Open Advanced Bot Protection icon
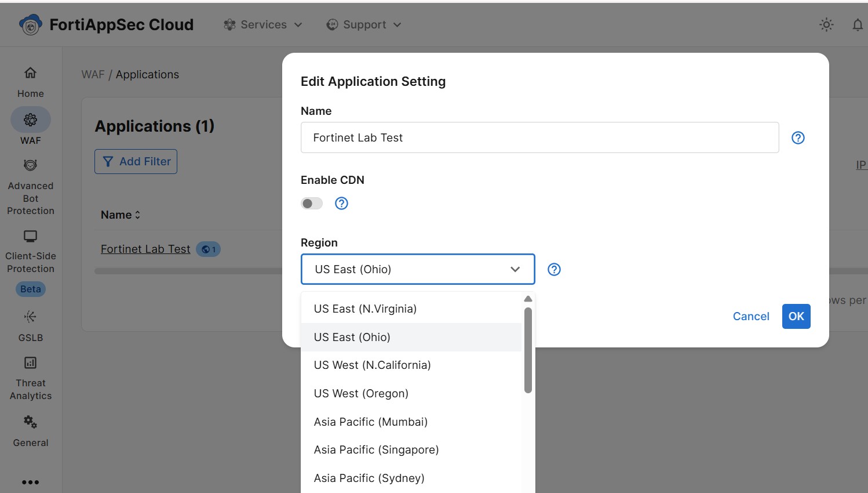The width and height of the screenshot is (868, 493). point(30,166)
